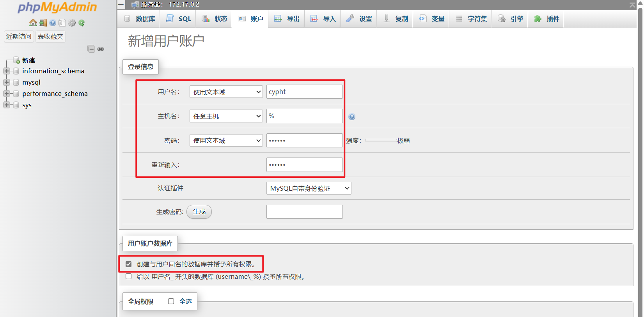Click the server 172.17.0.2 breadcrumb link
644x317 pixels.
tap(170, 5)
